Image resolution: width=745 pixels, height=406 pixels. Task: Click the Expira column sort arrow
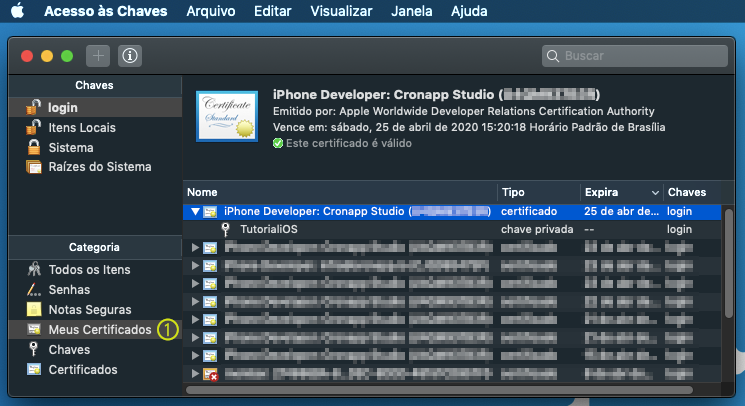[655, 193]
